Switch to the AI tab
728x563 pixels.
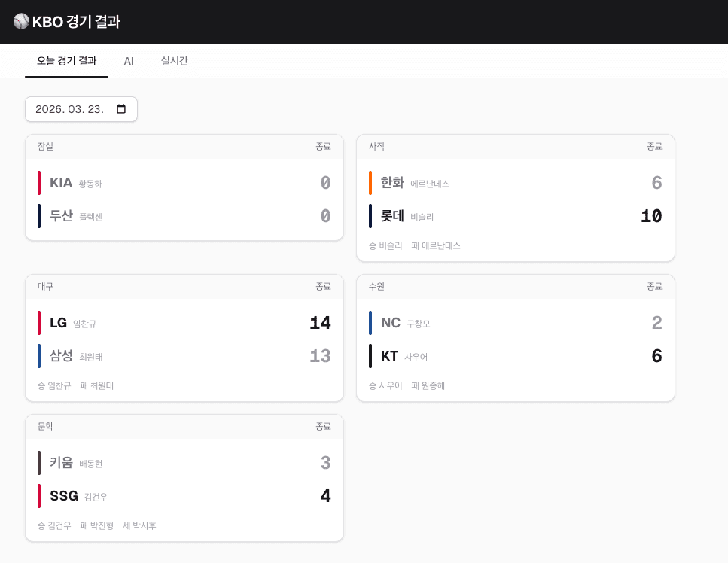point(129,61)
